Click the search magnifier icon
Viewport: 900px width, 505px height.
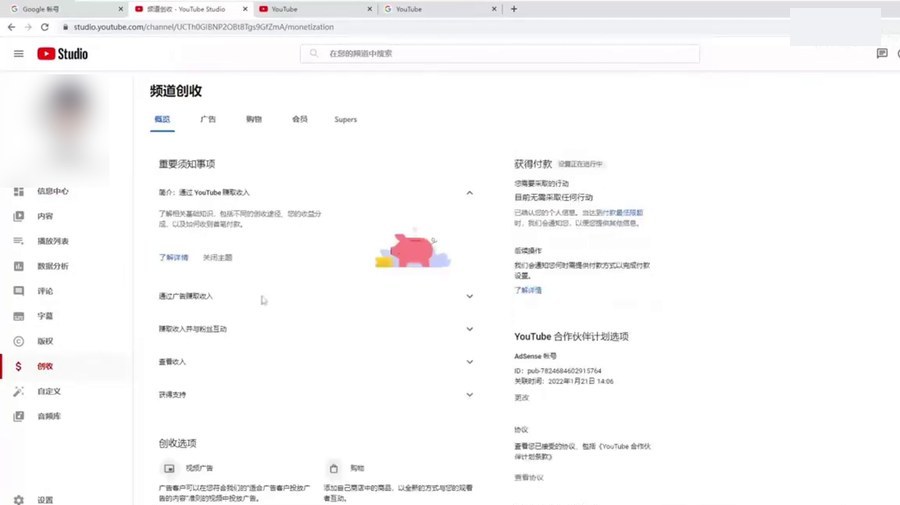313,53
